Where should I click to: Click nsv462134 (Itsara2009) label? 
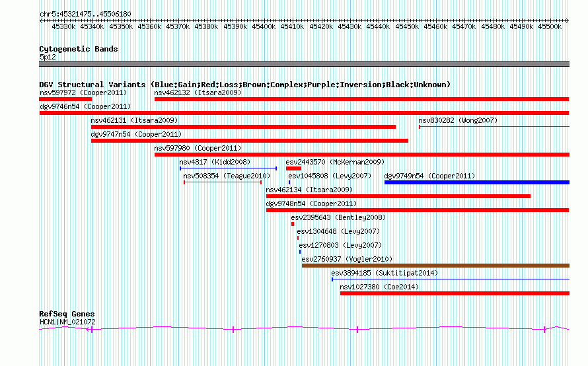[309, 190]
